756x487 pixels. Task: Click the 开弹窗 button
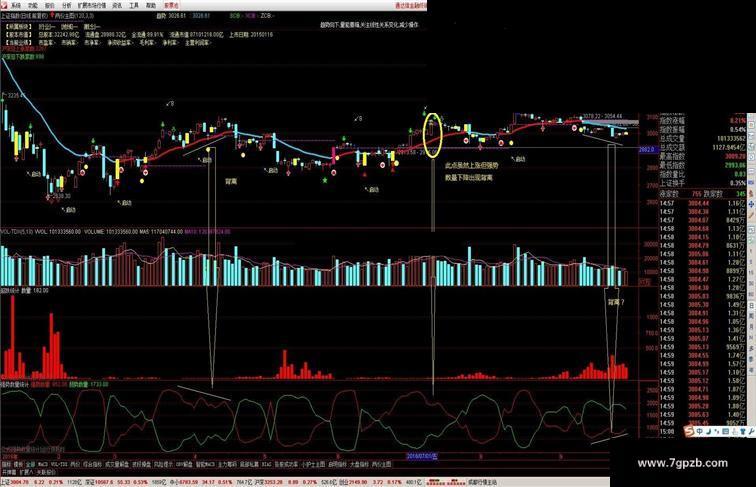pos(9,472)
